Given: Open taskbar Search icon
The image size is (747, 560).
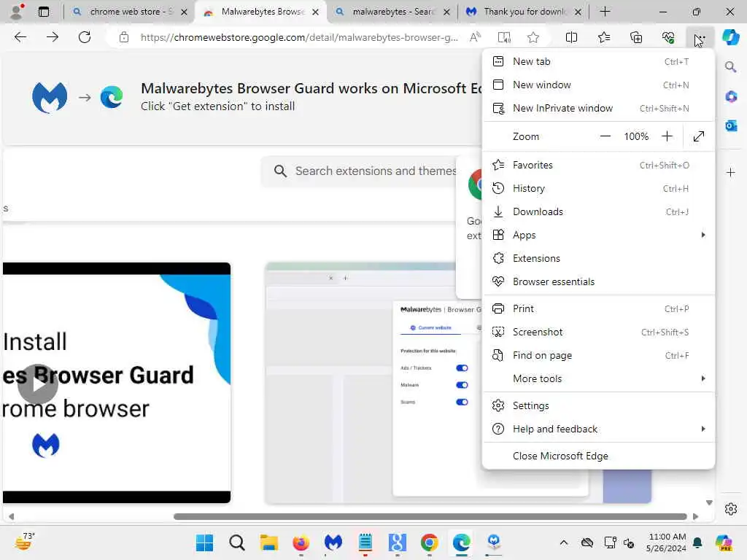Looking at the screenshot, I should coord(237,542).
